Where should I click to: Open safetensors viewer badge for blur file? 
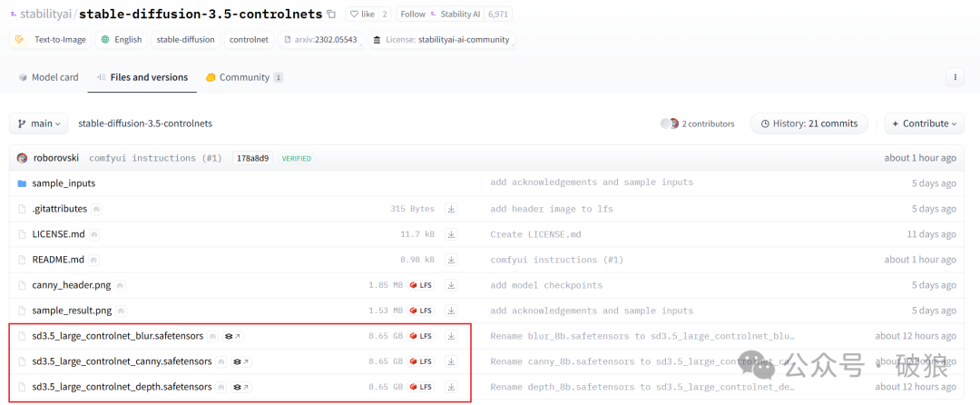point(234,336)
